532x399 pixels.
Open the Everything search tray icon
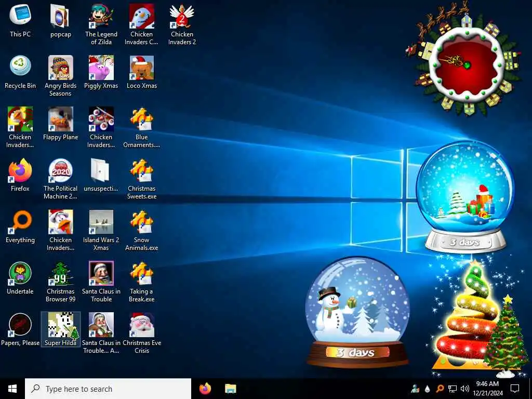(440, 389)
